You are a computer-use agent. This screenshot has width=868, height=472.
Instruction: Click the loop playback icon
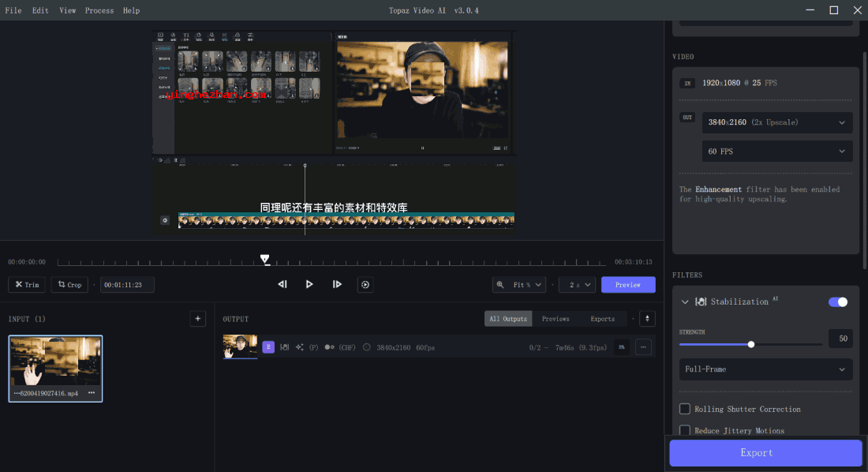pos(365,284)
